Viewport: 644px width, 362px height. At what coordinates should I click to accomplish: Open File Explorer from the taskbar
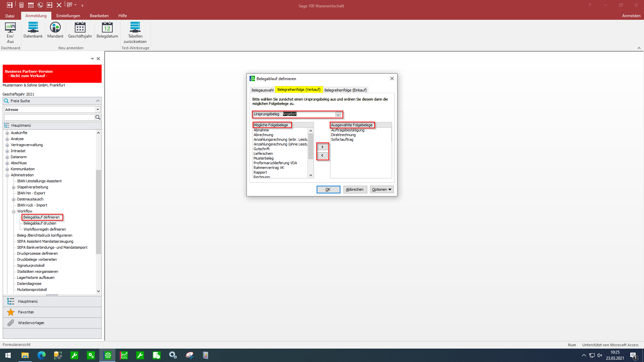(25, 355)
